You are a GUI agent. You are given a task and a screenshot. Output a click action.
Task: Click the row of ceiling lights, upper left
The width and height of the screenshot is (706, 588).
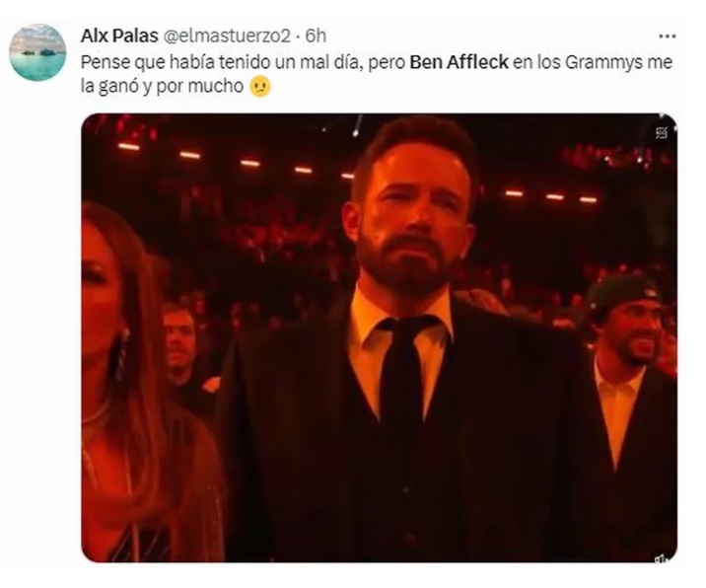pyautogui.click(x=187, y=153)
